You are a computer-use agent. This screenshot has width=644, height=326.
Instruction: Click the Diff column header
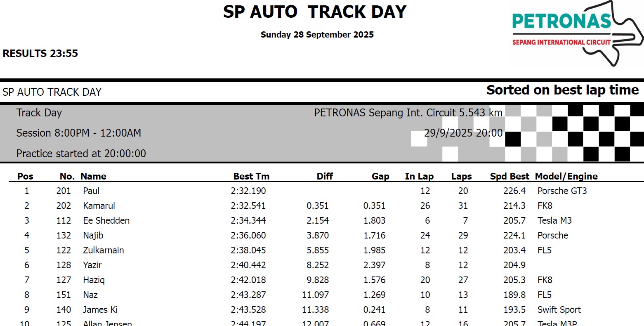point(325,176)
